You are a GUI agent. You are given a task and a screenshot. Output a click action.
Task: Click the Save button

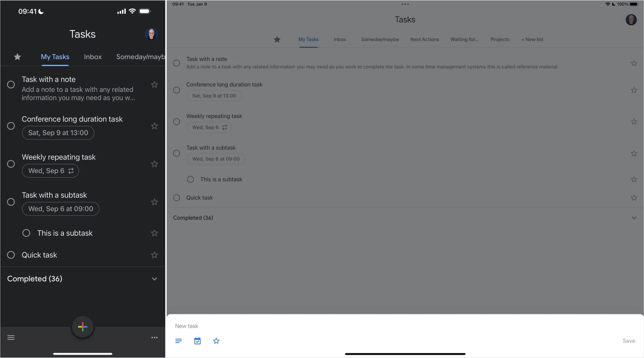[629, 341]
